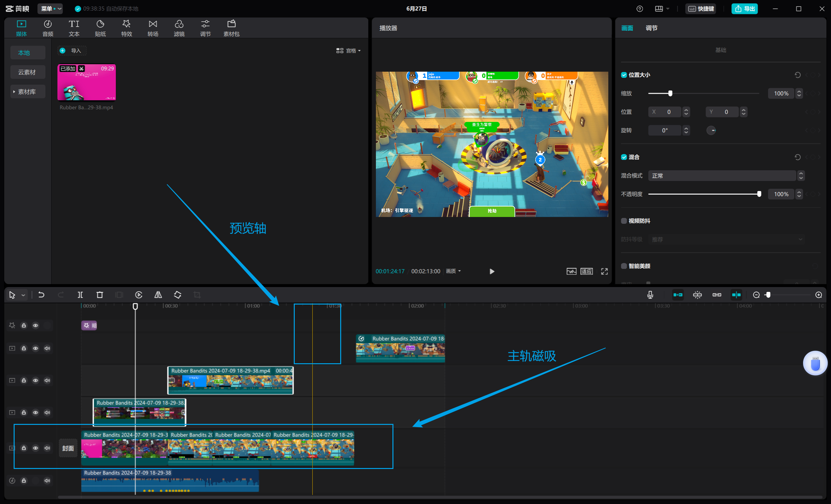Viewport: 831px width, 504px height.
Task: Click the 导入 import button
Action: click(x=72, y=51)
